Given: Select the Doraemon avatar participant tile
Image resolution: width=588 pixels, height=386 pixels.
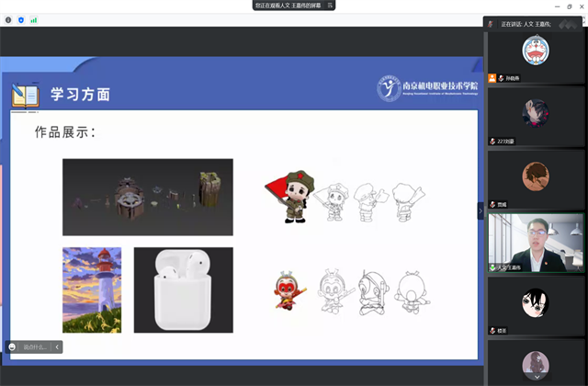Looking at the screenshot, I should tap(535, 51).
